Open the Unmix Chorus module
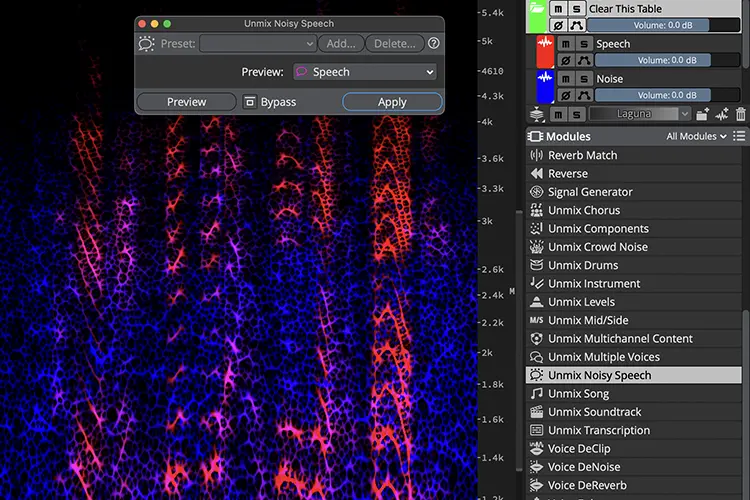The image size is (750, 500). point(634,210)
